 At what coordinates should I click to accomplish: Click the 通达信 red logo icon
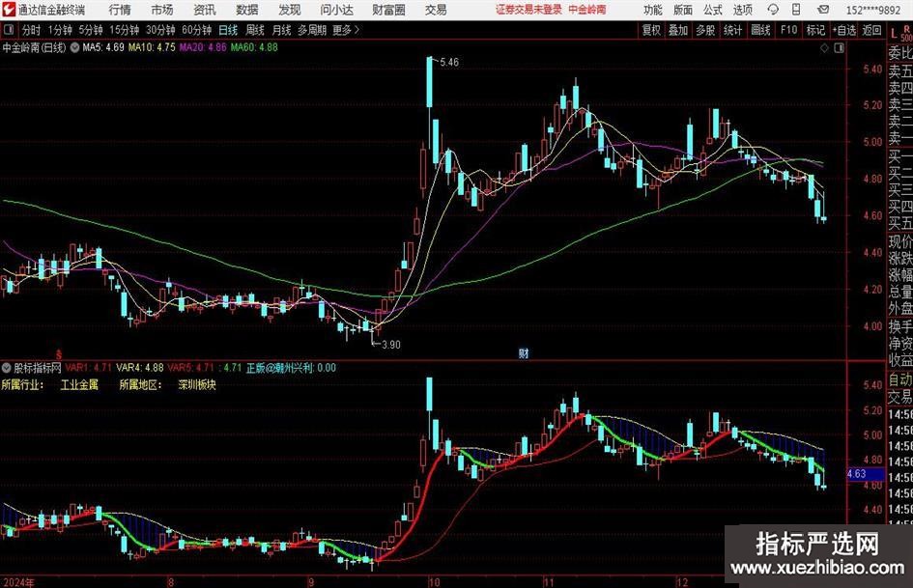9,10
